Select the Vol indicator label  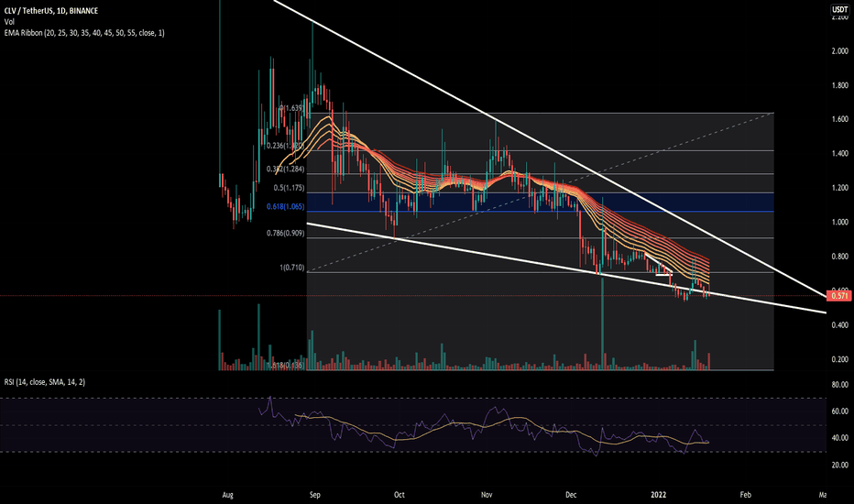pos(9,22)
